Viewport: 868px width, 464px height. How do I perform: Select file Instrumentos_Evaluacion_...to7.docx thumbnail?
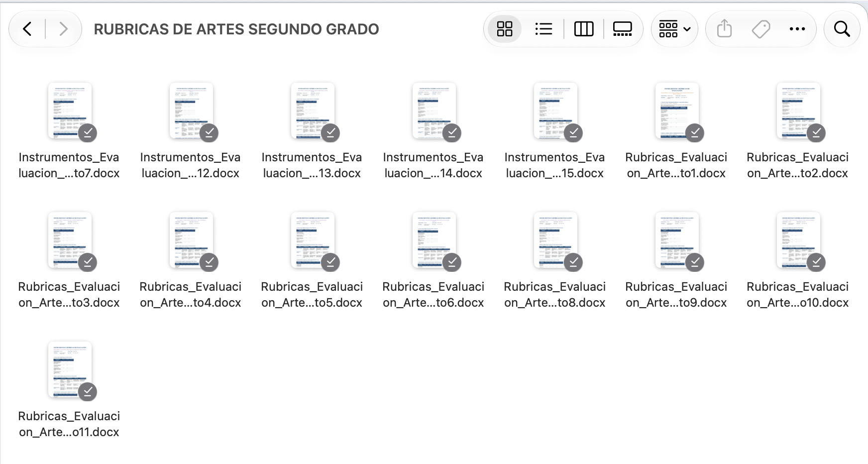click(x=70, y=111)
